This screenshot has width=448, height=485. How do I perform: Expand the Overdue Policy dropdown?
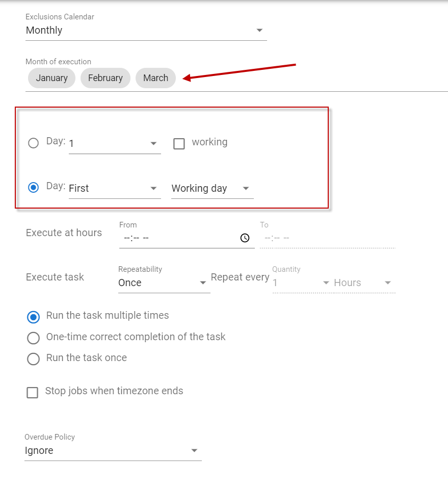point(113,451)
